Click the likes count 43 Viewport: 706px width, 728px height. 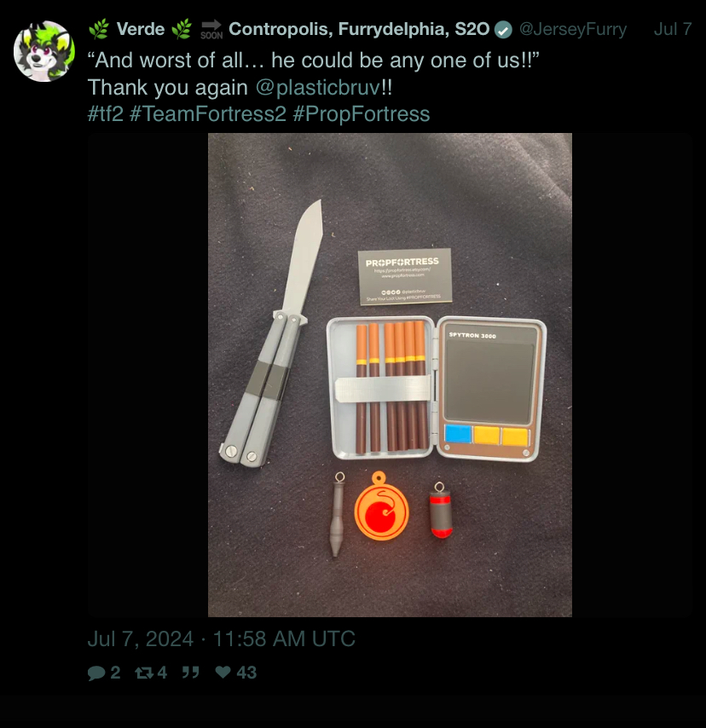[246, 673]
